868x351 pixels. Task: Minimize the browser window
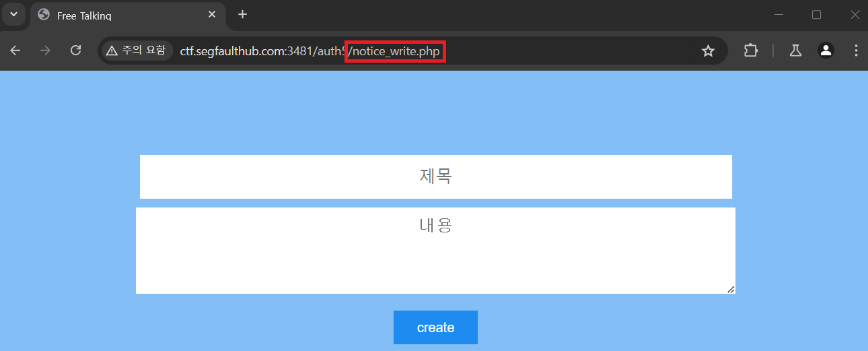click(779, 14)
